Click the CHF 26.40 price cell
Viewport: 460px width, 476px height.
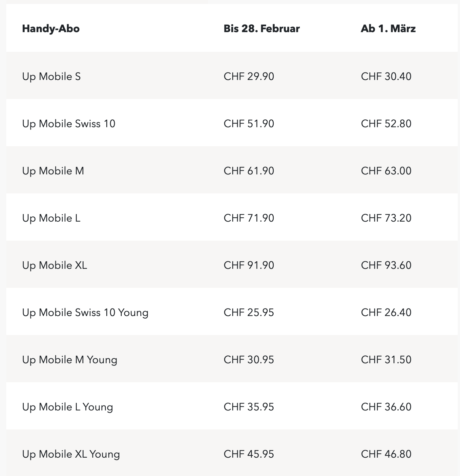386,312
